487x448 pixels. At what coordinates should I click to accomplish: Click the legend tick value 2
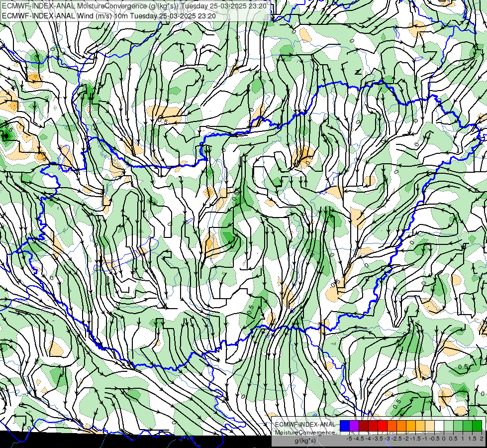coord(482,439)
